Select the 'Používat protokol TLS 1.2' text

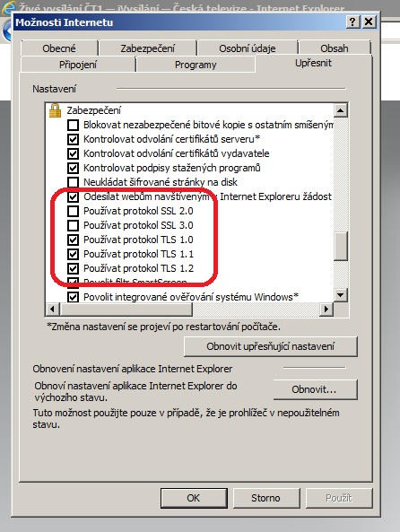(138, 268)
